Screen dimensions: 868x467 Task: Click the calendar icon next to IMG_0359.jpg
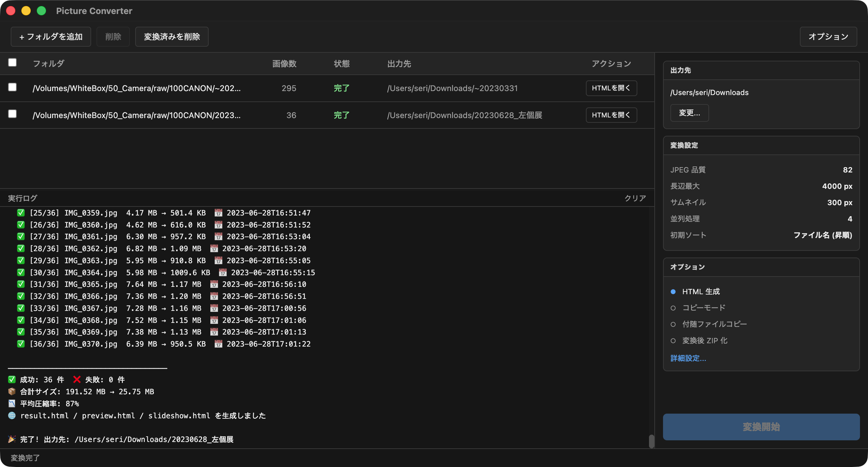click(218, 212)
